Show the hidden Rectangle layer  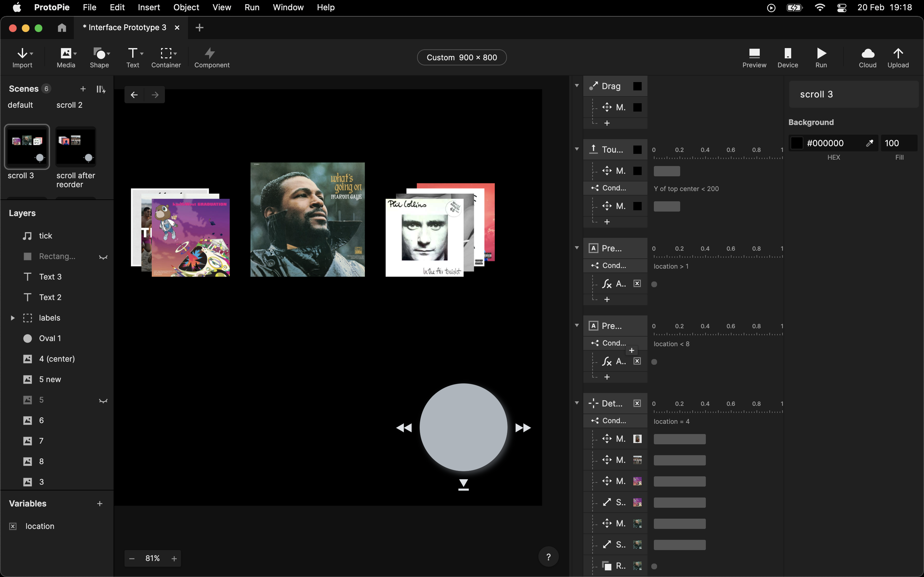click(103, 257)
